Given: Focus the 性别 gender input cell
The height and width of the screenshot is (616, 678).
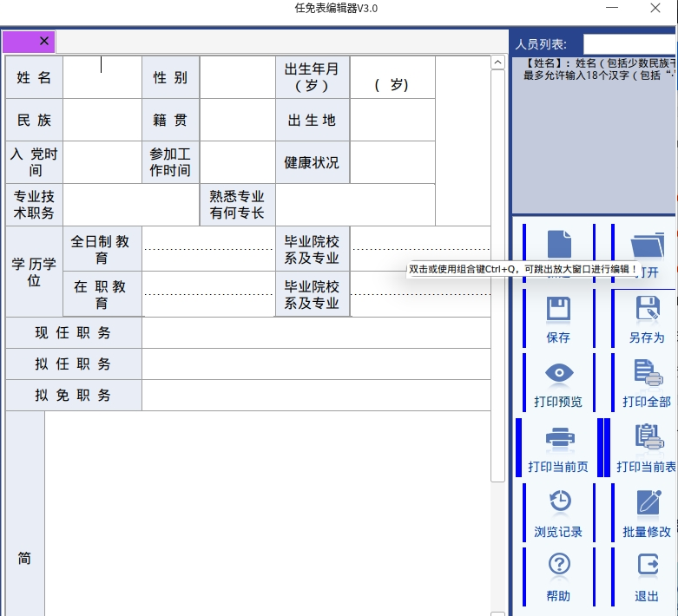Looking at the screenshot, I should click(x=238, y=77).
